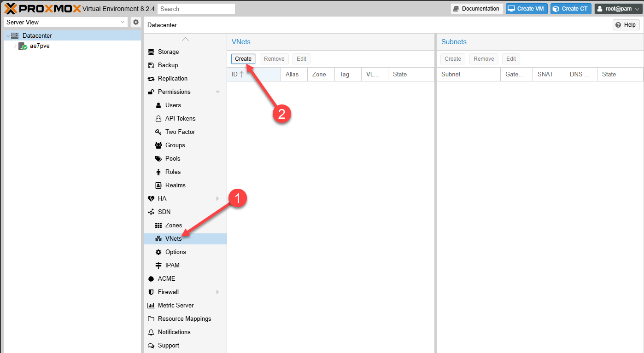Viewport: 644px width, 353px height.
Task: Click the Realms address book icon
Action: point(158,185)
